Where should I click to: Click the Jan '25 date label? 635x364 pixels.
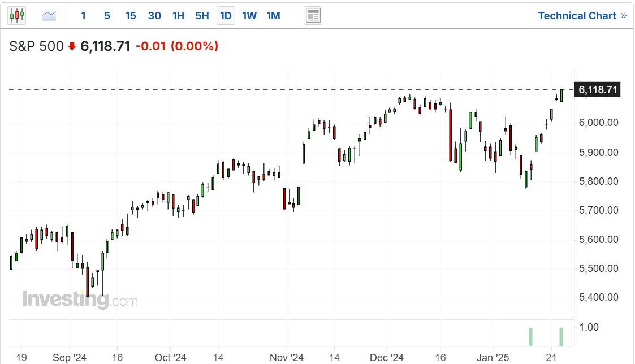[x=493, y=358]
